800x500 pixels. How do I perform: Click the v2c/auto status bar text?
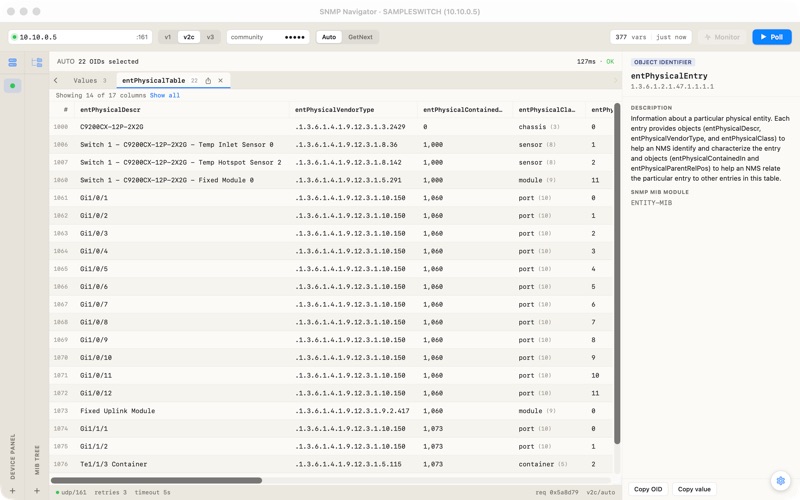point(601,492)
